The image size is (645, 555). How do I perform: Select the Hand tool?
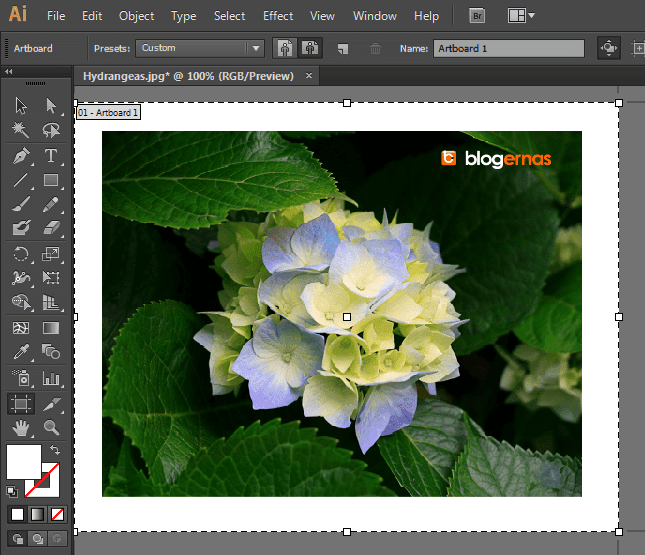(x=21, y=428)
